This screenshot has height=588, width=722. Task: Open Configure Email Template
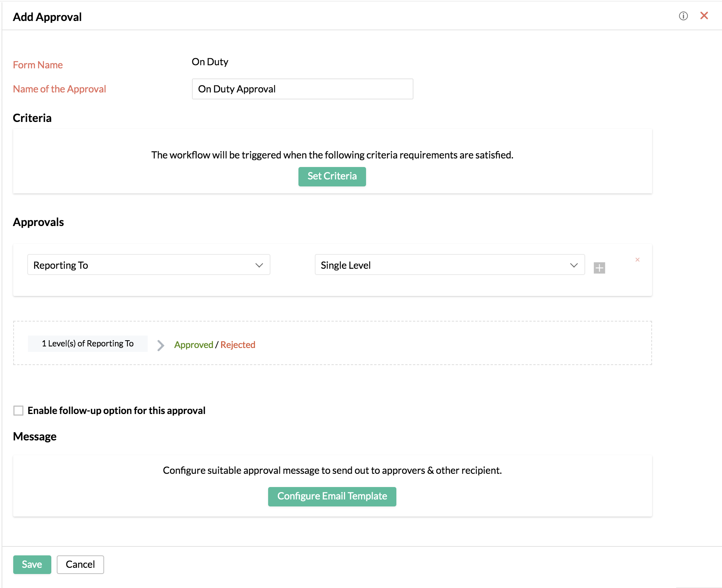[x=332, y=496]
